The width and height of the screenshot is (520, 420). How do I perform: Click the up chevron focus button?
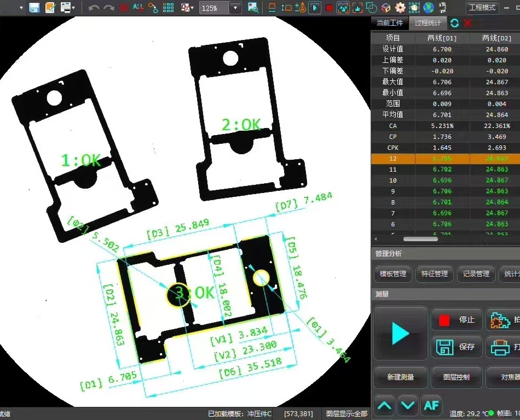tap(384, 405)
